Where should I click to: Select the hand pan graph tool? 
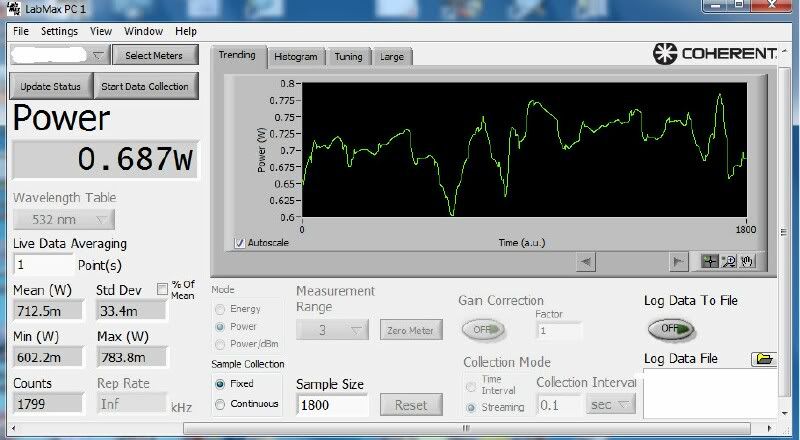pyautogui.click(x=747, y=261)
